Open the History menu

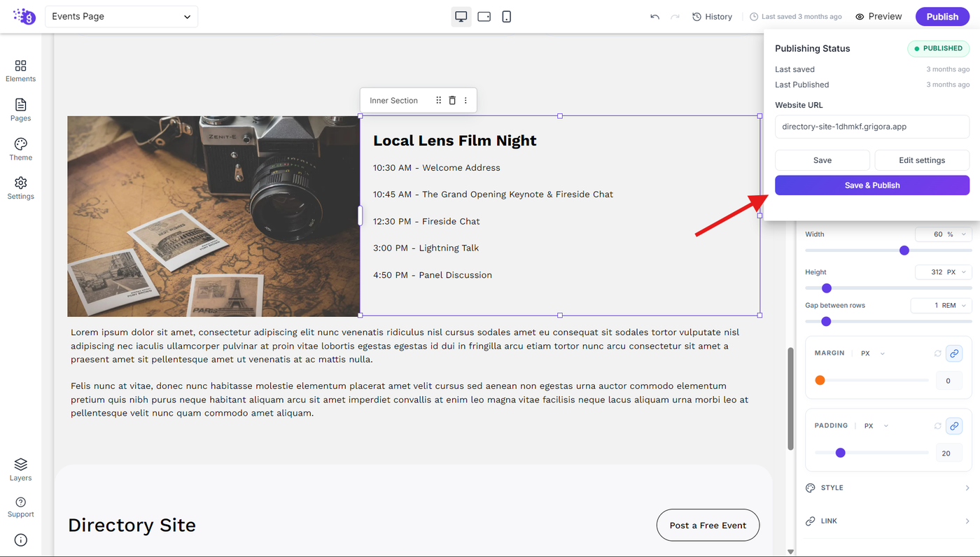point(712,17)
